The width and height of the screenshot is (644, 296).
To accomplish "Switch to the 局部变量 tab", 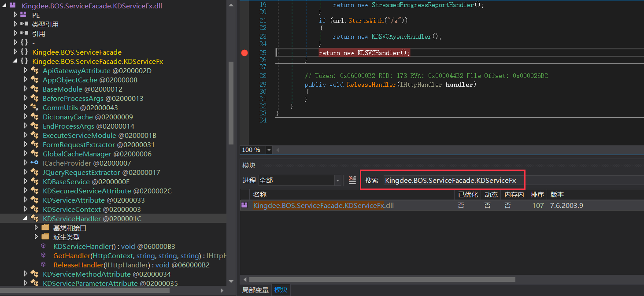I will tap(255, 290).
